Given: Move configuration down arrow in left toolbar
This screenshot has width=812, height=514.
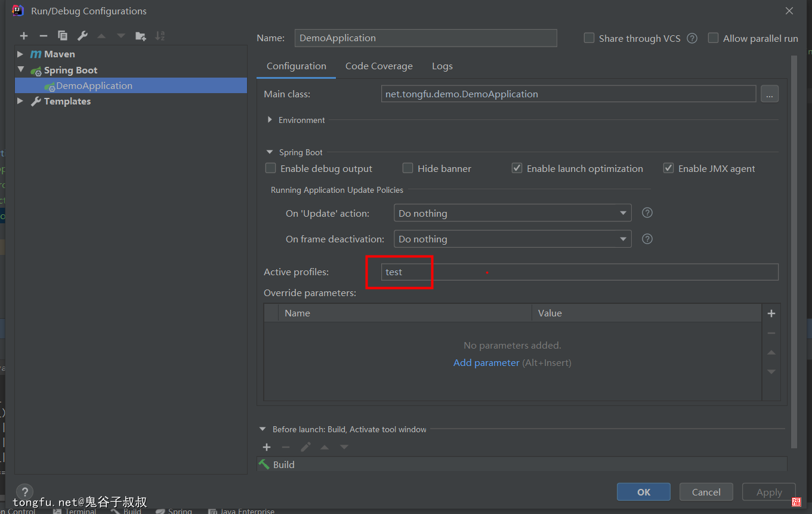Looking at the screenshot, I should [121, 36].
